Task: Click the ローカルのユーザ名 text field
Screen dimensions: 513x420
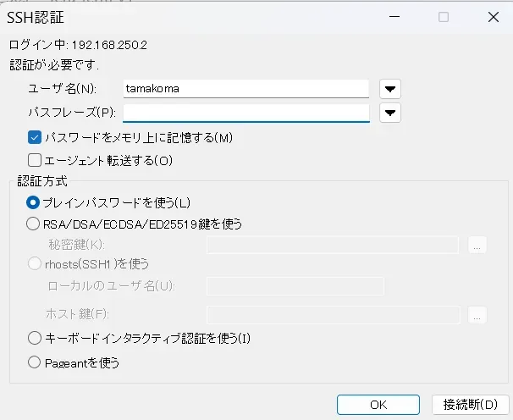Action: pos(295,286)
